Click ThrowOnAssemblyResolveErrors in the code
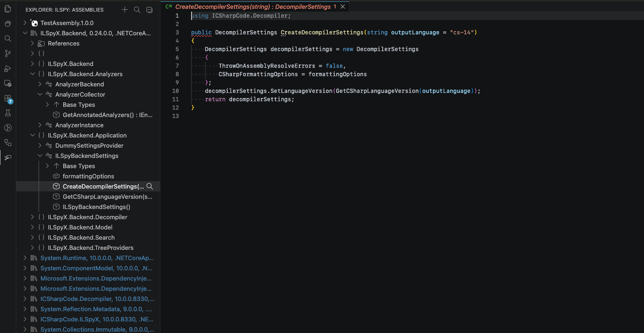Viewport: 644px width, 333px height. (267, 66)
